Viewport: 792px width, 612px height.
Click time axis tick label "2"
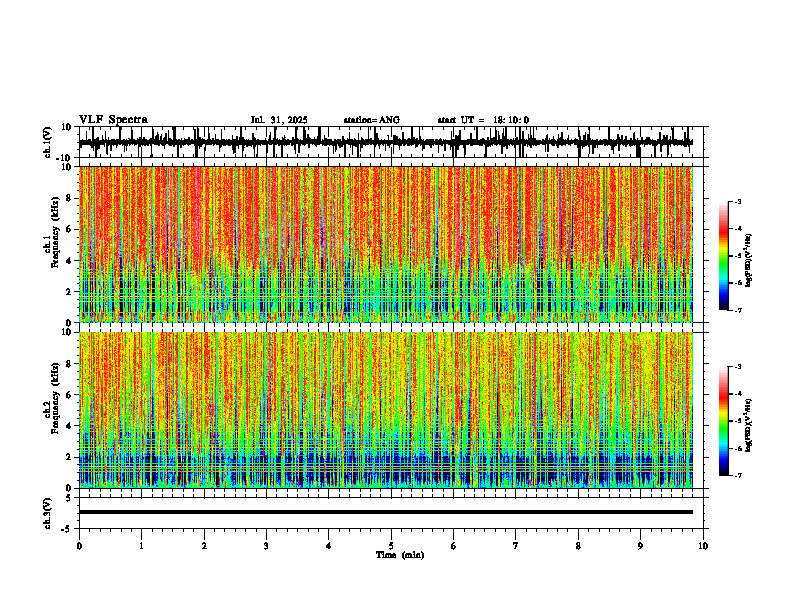(204, 546)
